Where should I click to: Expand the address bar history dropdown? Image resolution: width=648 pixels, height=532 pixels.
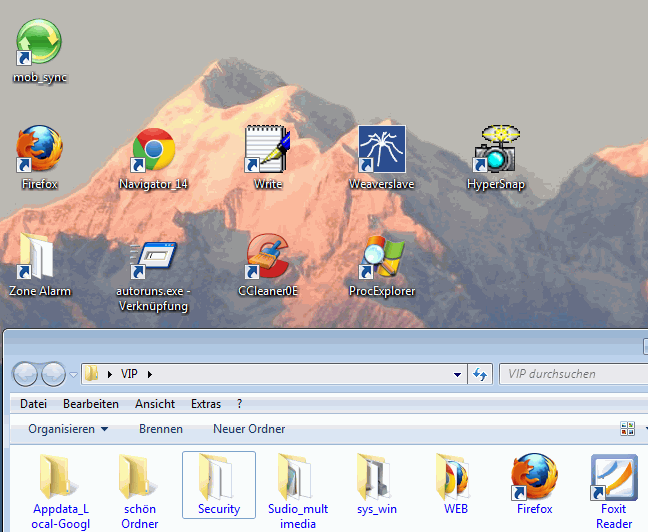pyautogui.click(x=457, y=375)
